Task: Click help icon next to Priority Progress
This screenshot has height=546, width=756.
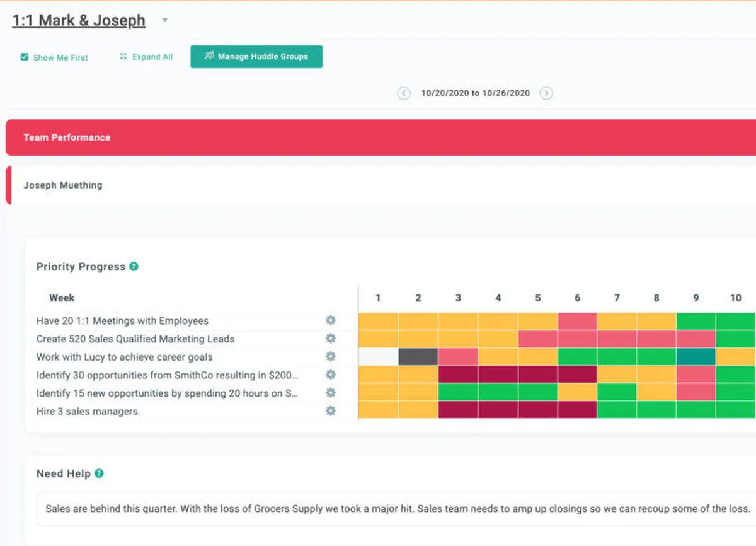Action: click(x=134, y=267)
